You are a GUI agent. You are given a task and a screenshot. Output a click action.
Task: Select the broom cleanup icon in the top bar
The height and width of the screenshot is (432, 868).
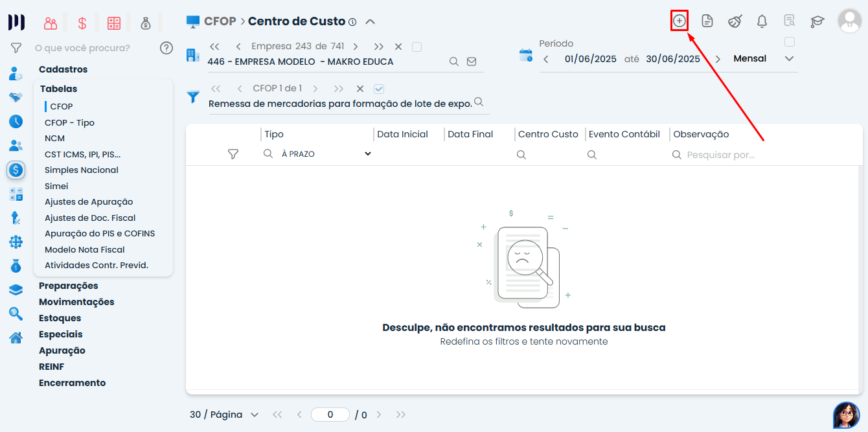735,21
